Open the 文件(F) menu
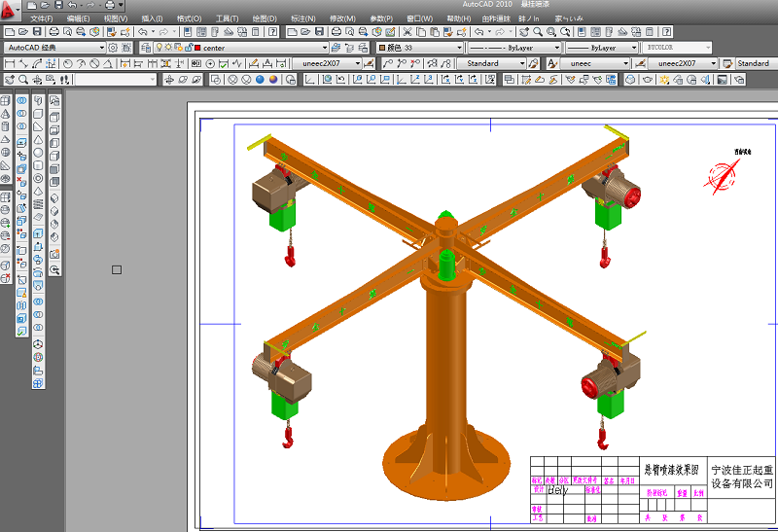 point(42,18)
